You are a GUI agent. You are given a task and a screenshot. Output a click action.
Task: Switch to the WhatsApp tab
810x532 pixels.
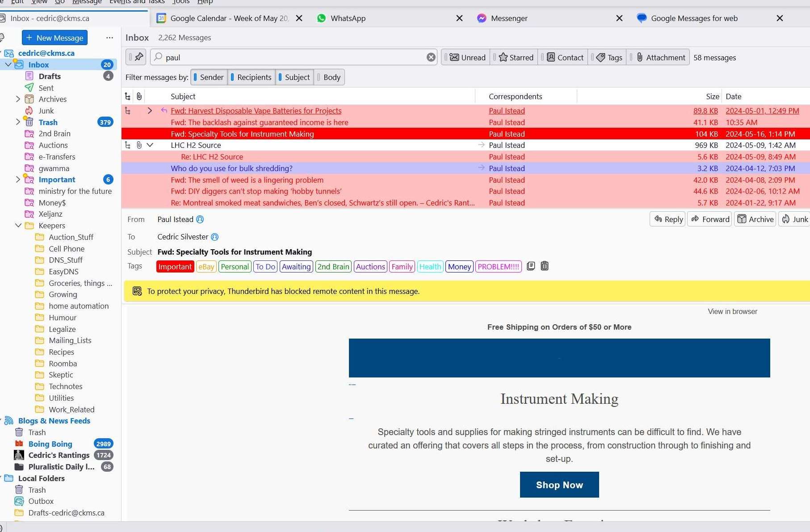(x=348, y=18)
